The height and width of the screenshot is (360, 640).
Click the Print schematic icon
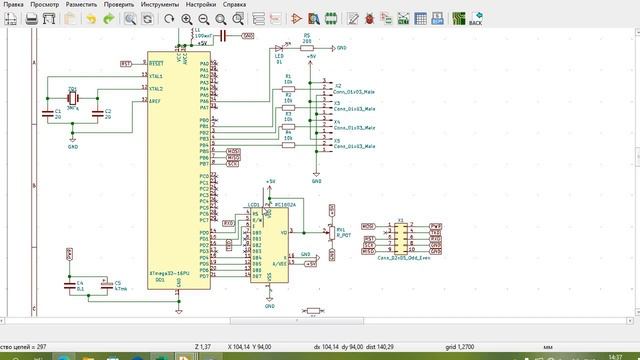pos(32,19)
